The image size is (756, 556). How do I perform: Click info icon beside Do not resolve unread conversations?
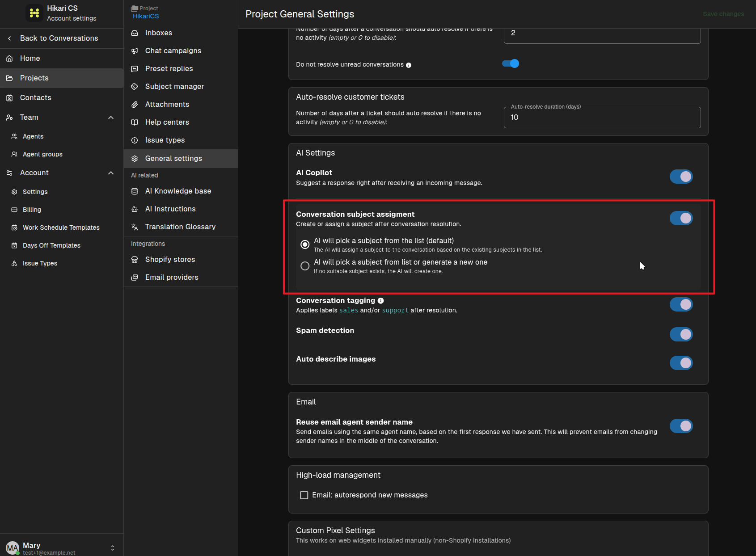point(409,65)
